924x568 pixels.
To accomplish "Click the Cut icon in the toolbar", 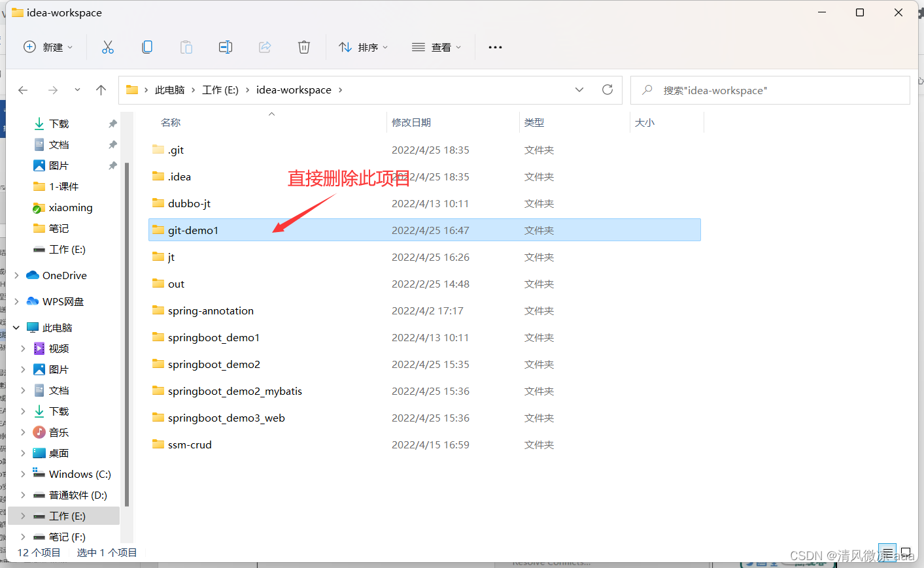I will tap(107, 46).
